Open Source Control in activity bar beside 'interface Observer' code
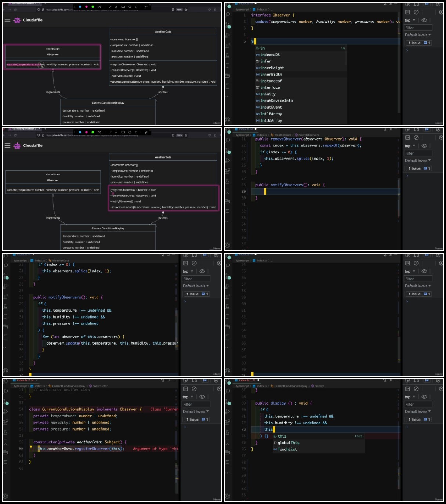Image resolution: width=446 pixels, height=504 pixels. coord(228,25)
